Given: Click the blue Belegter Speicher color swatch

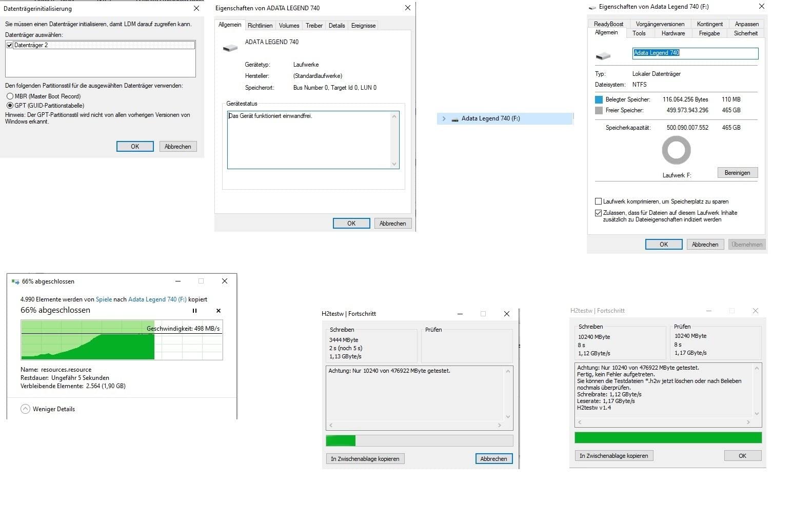Looking at the screenshot, I should (x=599, y=99).
